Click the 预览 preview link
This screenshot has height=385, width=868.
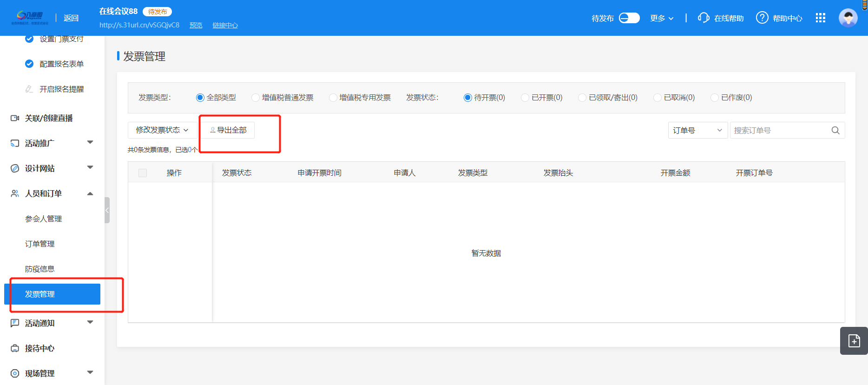point(196,25)
